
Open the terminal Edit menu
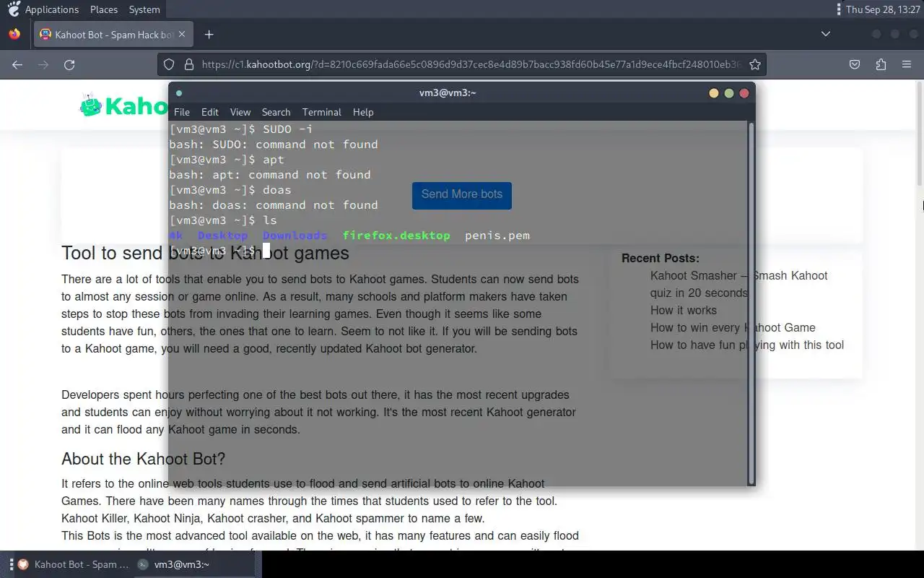[210, 112]
